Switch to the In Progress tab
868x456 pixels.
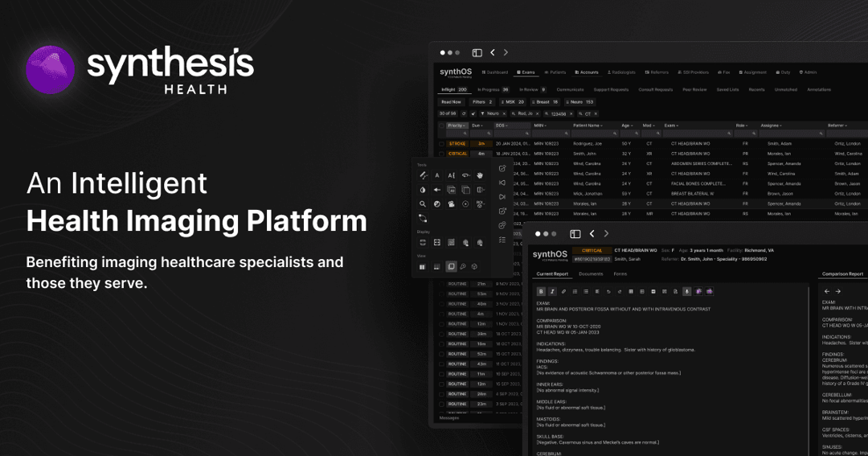493,90
